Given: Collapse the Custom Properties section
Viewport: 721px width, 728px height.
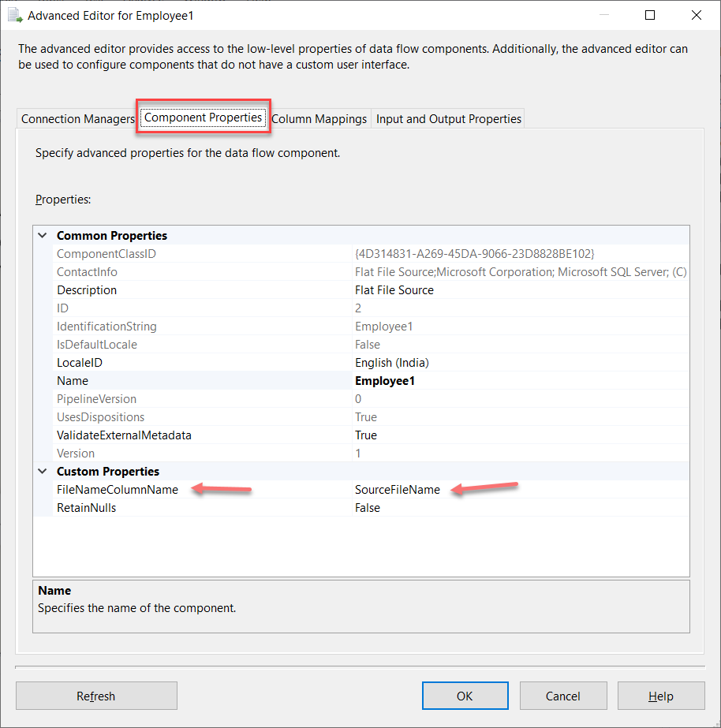Looking at the screenshot, I should click(42, 472).
